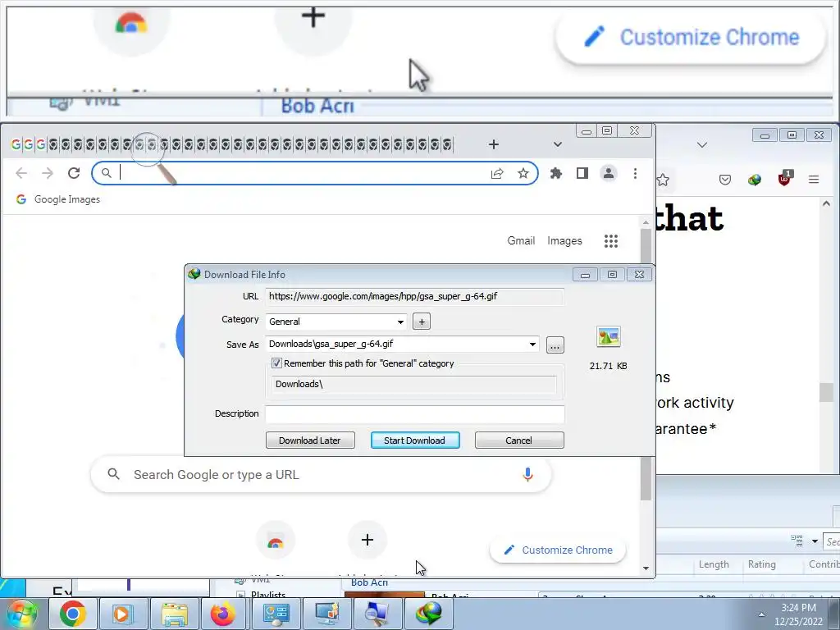Open the clock showing 3:24 PM

798,614
